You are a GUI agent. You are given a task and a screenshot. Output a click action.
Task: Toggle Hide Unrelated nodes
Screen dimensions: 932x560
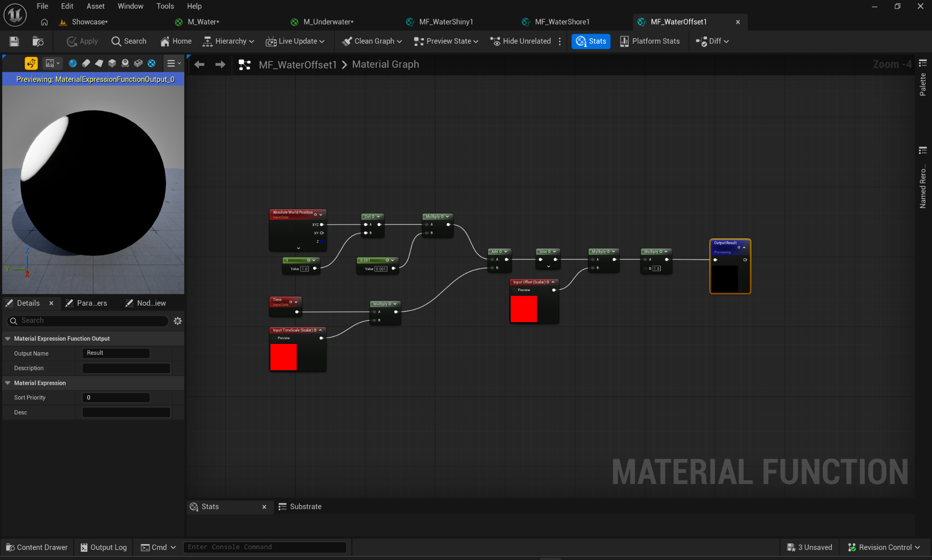tap(520, 41)
